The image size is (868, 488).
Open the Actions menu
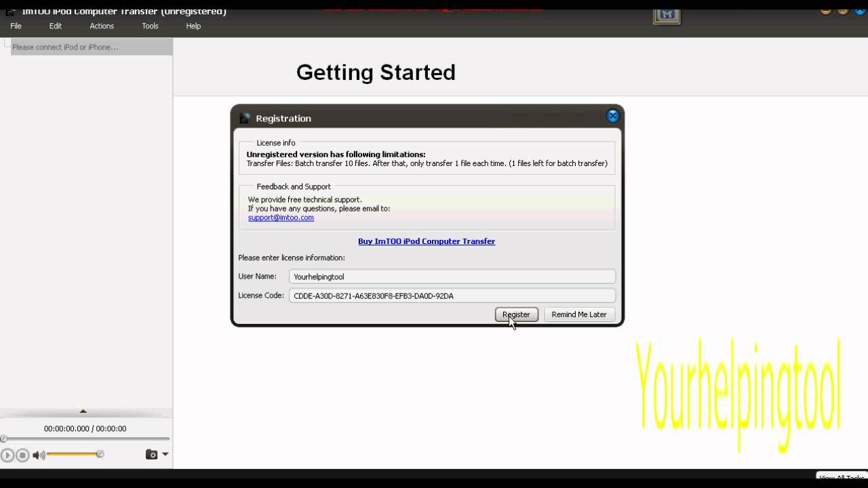point(102,26)
